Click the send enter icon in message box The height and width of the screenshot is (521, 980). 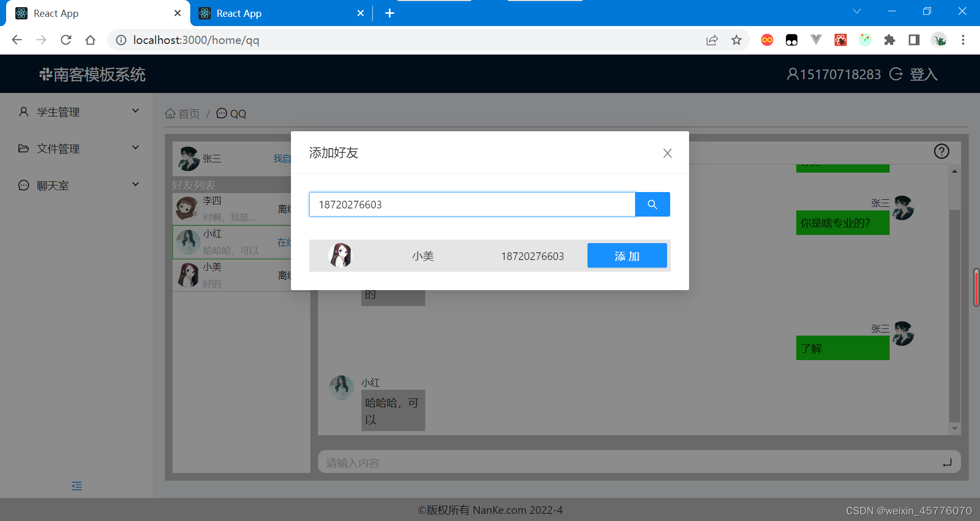(x=947, y=463)
